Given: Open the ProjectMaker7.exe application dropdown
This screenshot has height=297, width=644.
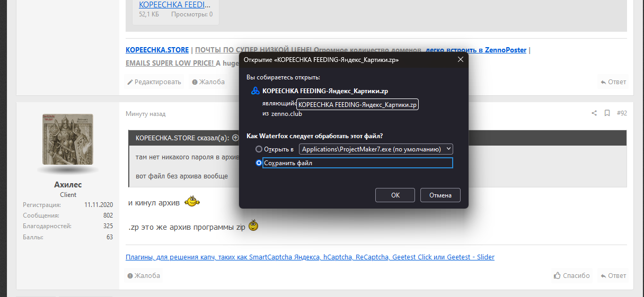Looking at the screenshot, I should [376, 149].
